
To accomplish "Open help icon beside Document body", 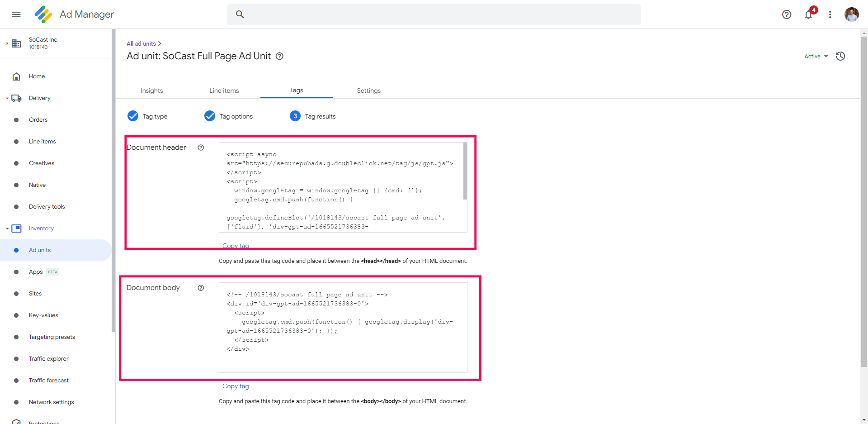I will coord(201,288).
